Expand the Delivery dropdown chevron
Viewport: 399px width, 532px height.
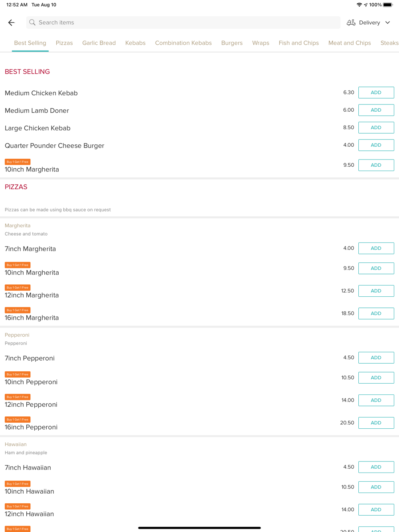pos(387,23)
